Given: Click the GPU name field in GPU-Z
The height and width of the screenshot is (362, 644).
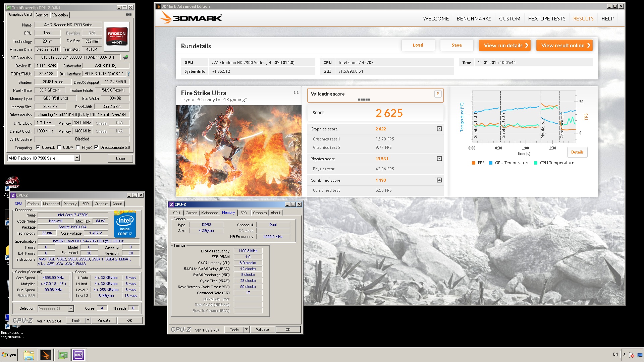Looking at the screenshot, I should click(68, 25).
